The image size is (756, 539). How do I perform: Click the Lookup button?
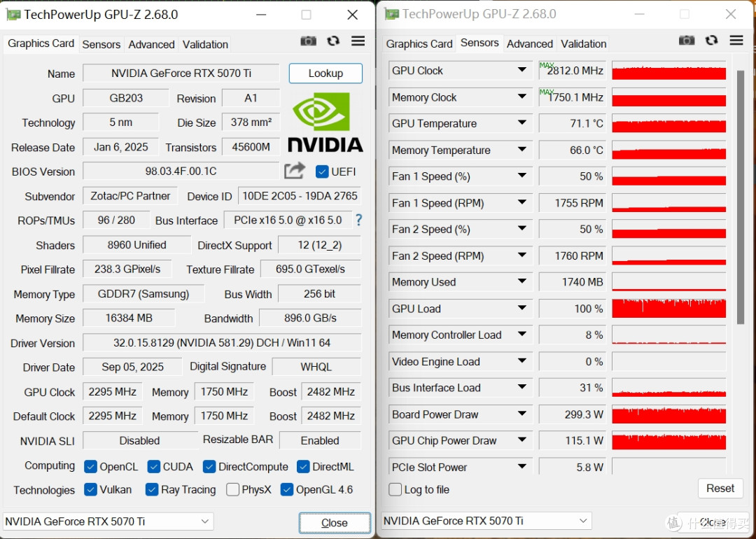(x=325, y=73)
